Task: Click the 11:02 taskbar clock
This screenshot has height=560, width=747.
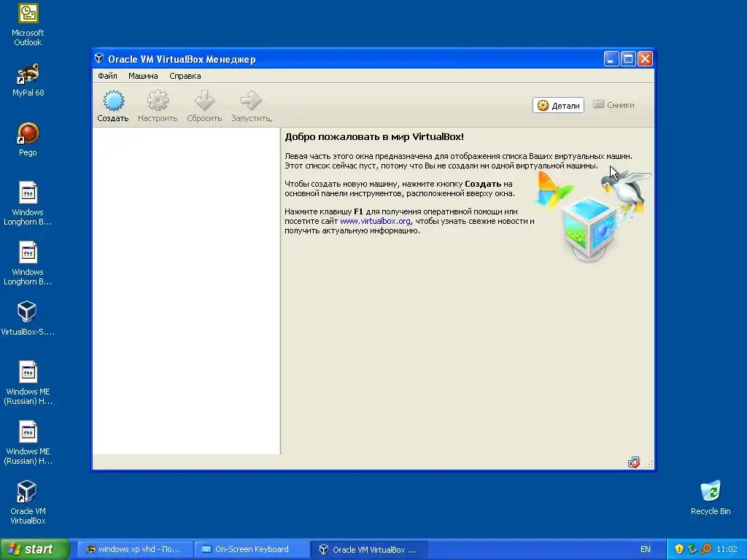Action: pos(727,549)
